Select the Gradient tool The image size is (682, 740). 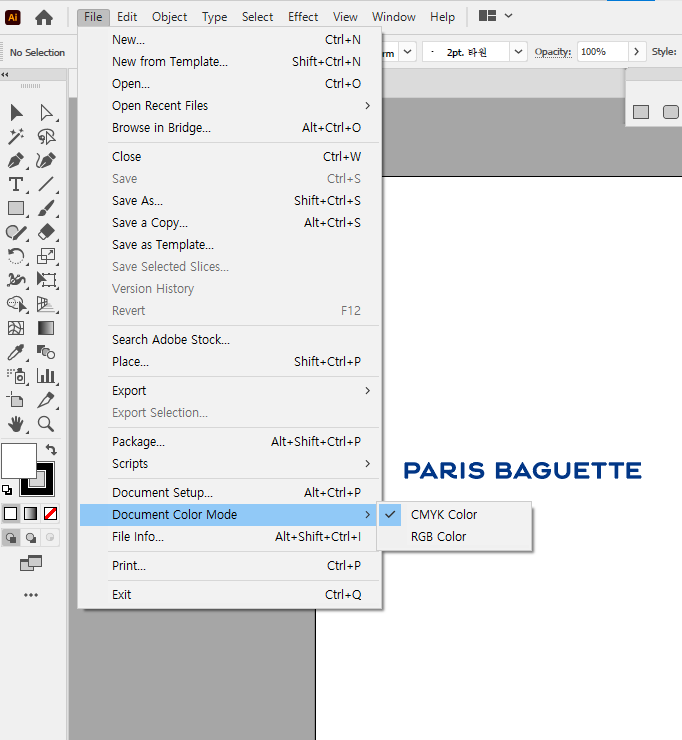46,328
